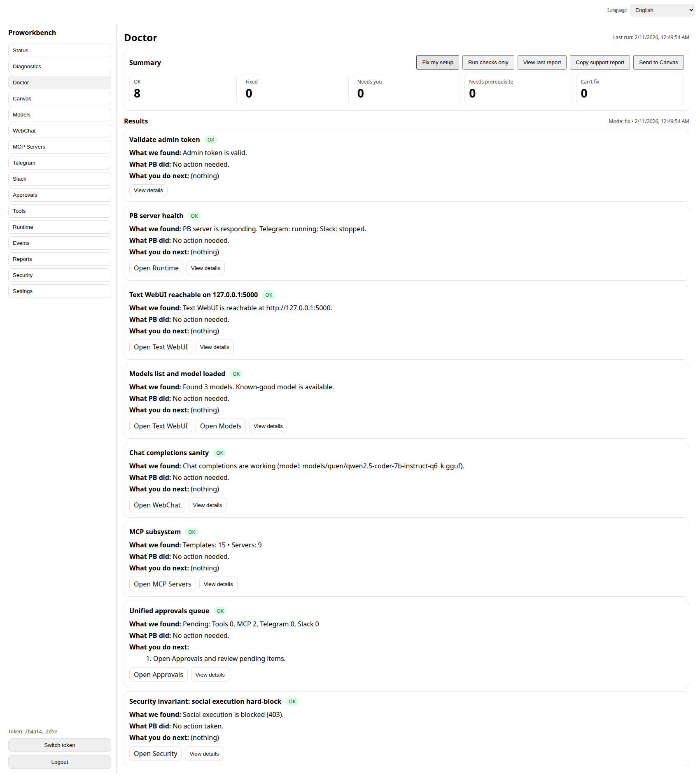Image resolution: width=700 pixels, height=777 pixels.
Task: Click the Fix my setup button
Action: [437, 63]
